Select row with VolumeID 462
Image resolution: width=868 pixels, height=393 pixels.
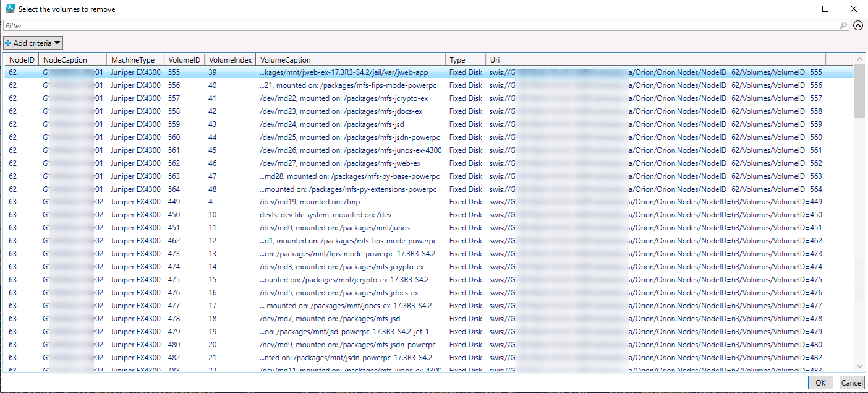[429, 241]
